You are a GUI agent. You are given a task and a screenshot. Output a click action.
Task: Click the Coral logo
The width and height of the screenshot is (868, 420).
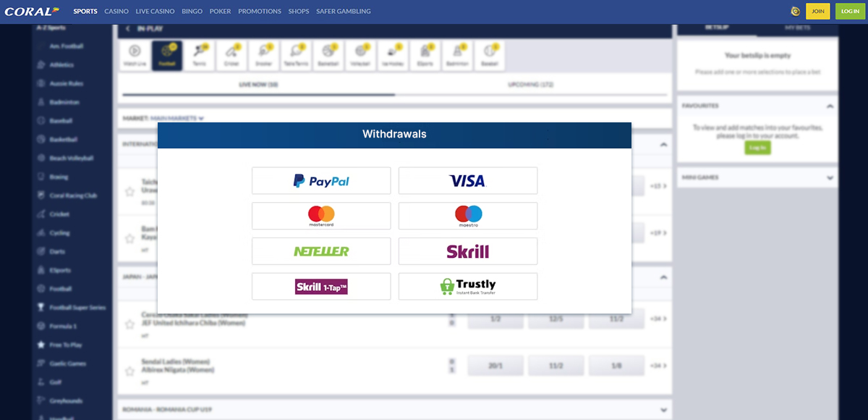point(33,12)
